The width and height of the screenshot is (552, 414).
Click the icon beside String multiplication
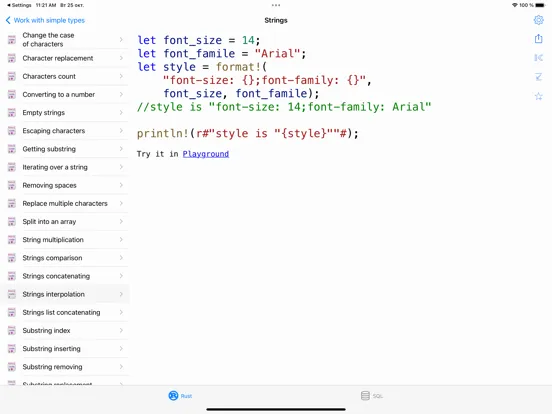(12, 240)
